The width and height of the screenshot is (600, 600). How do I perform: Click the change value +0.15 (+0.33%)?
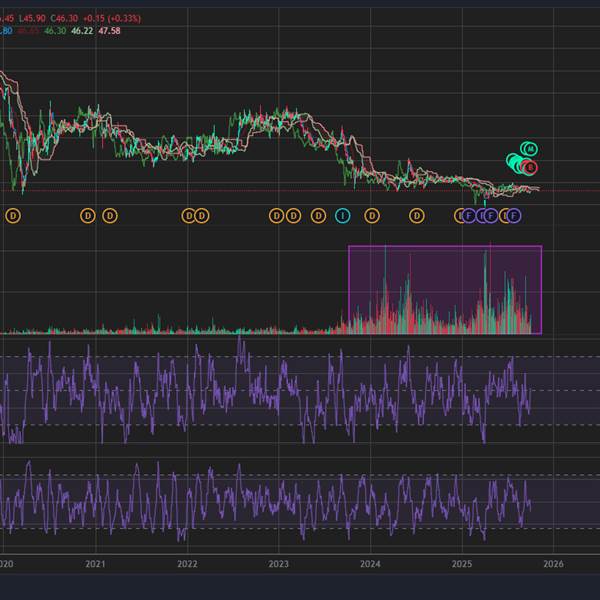click(x=112, y=18)
